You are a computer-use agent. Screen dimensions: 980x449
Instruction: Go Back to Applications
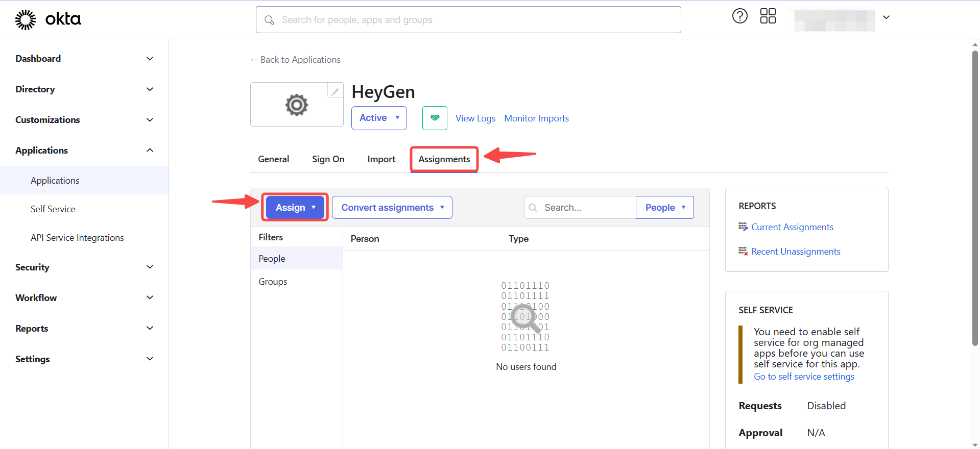click(295, 60)
